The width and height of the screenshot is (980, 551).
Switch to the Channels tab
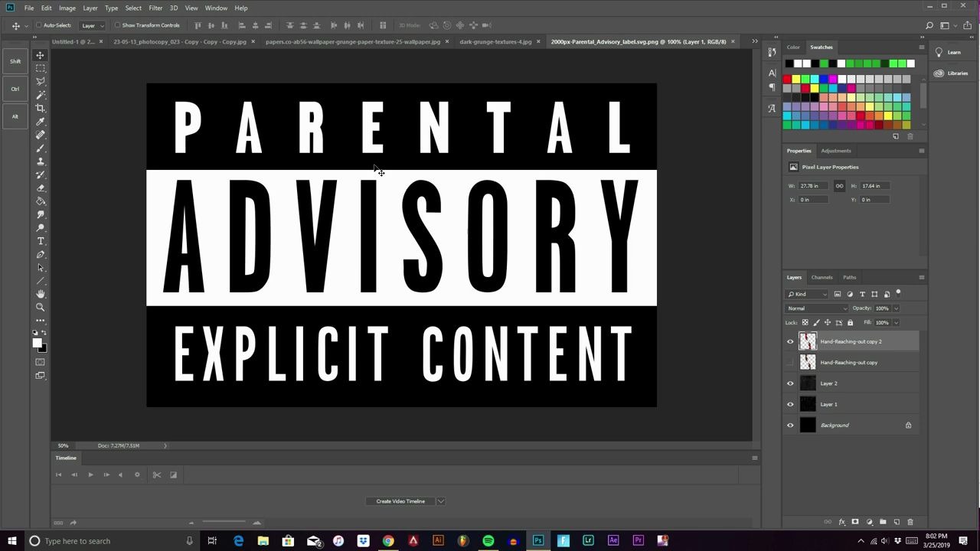pos(822,277)
